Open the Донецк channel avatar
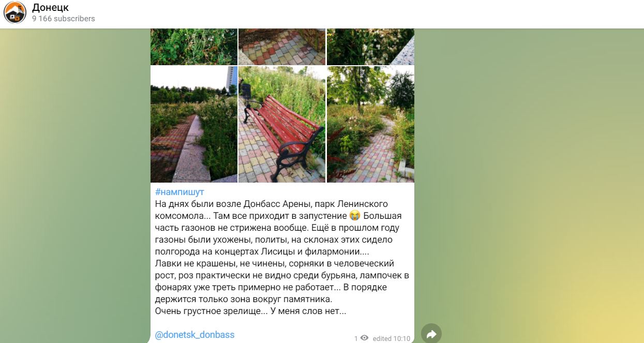The height and width of the screenshot is (343, 644). point(14,13)
